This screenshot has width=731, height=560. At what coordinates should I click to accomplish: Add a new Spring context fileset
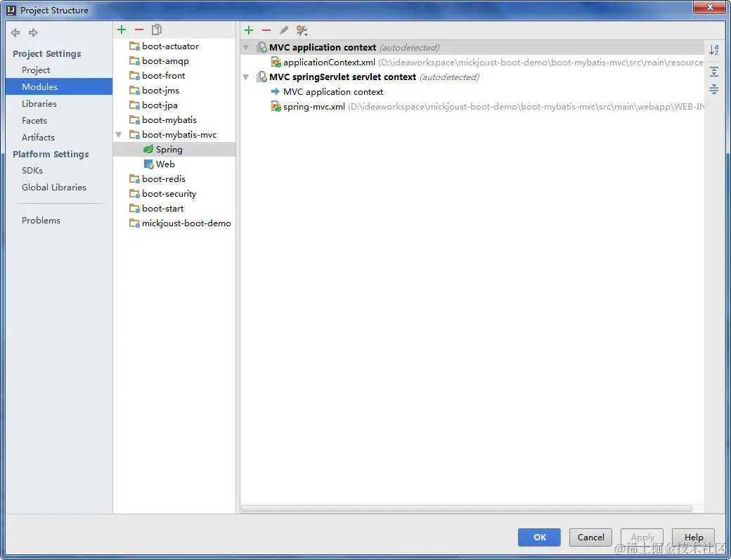tap(249, 31)
